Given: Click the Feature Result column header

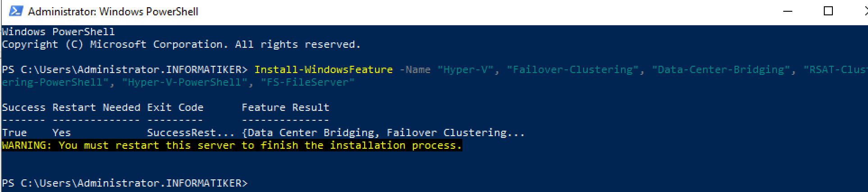Looking at the screenshot, I should pos(286,107).
